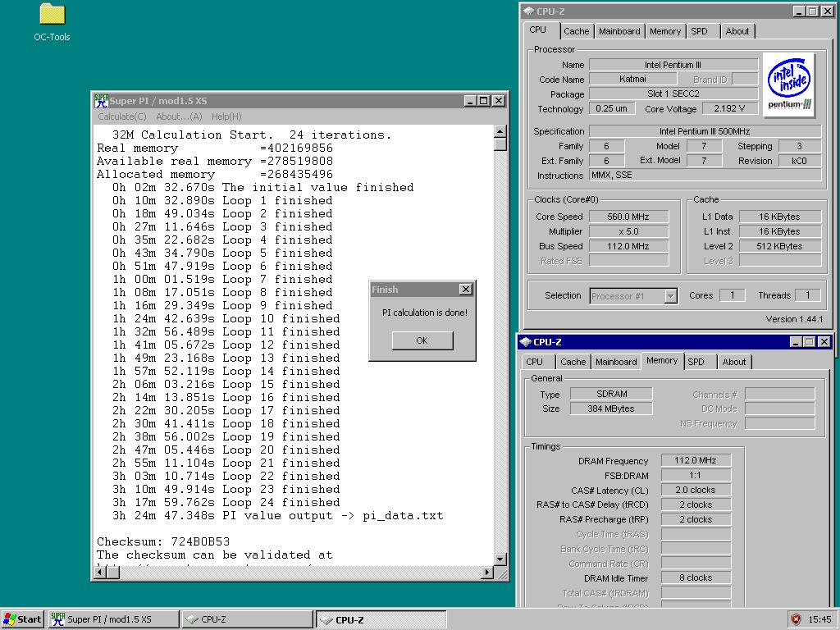Image resolution: width=840 pixels, height=630 pixels.
Task: Click the DRAM Frequency 112.0 MHz value
Action: pos(696,460)
